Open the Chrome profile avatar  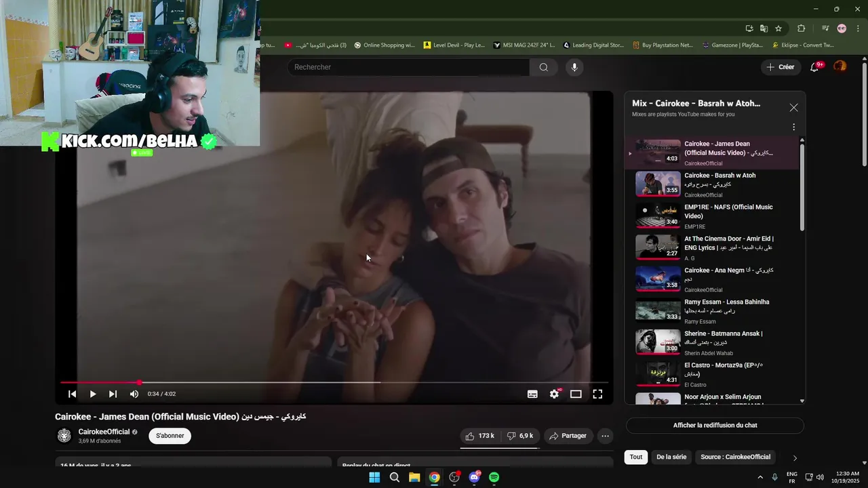pyautogui.click(x=842, y=28)
